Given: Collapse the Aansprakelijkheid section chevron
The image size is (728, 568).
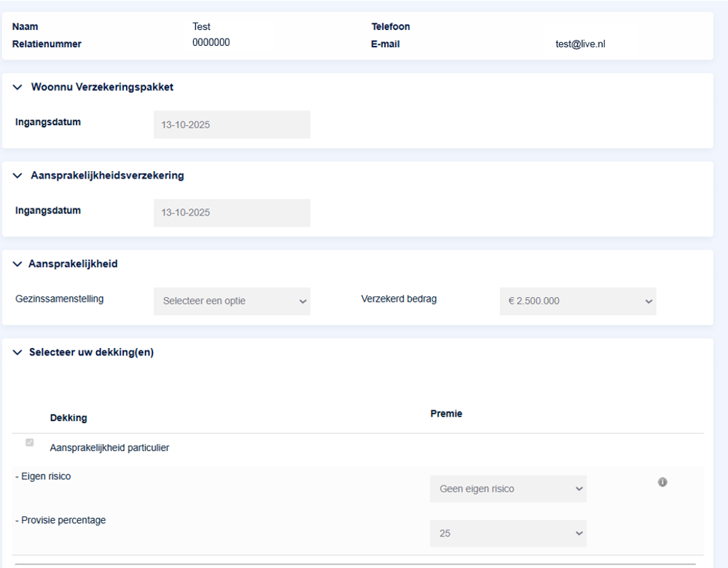Looking at the screenshot, I should (18, 264).
